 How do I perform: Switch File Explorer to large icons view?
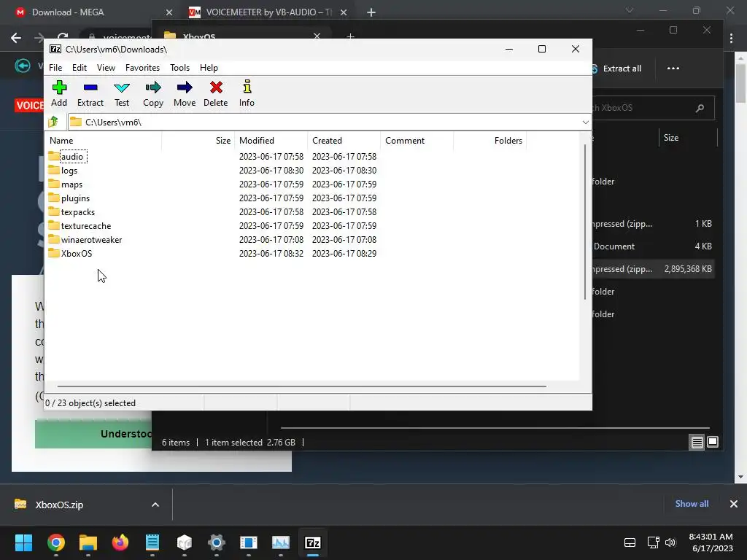tap(713, 443)
